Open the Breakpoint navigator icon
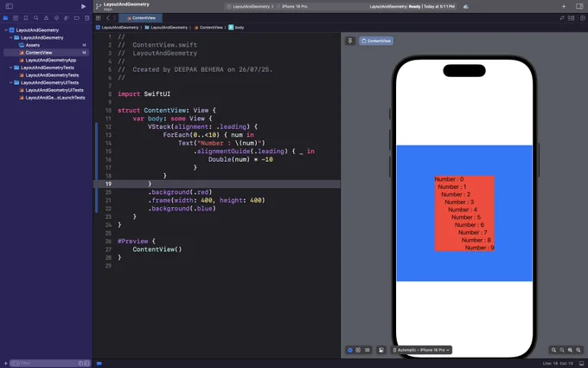The width and height of the screenshot is (588, 368). [x=76, y=18]
